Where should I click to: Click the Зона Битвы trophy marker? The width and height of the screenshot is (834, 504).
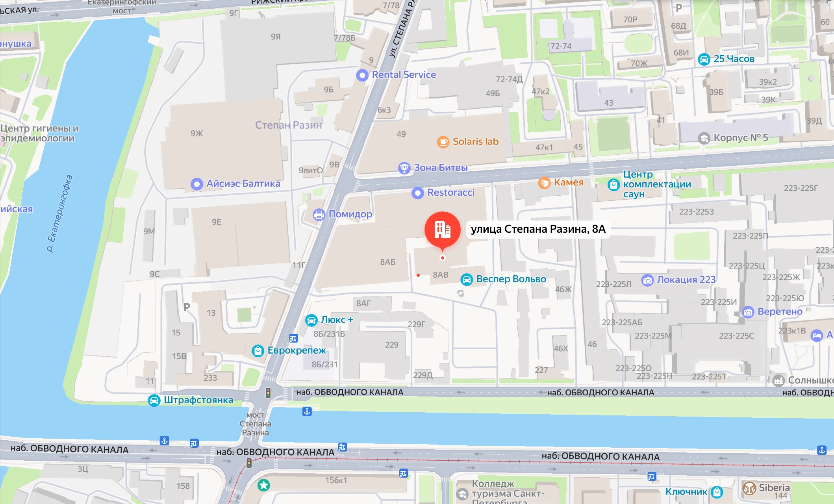coord(404,168)
